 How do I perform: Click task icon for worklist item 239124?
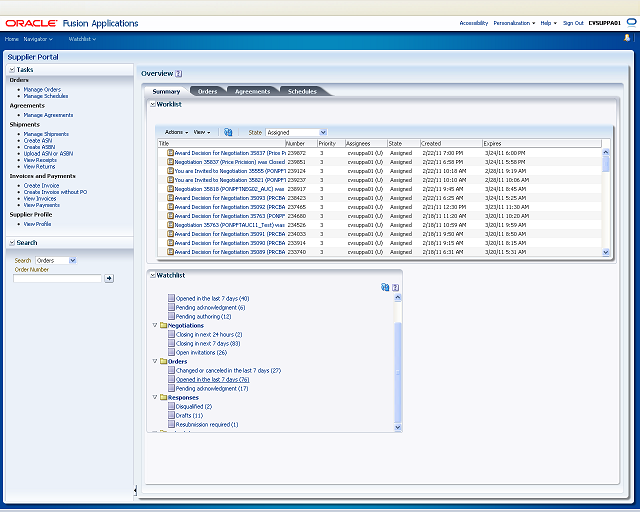coord(171,171)
